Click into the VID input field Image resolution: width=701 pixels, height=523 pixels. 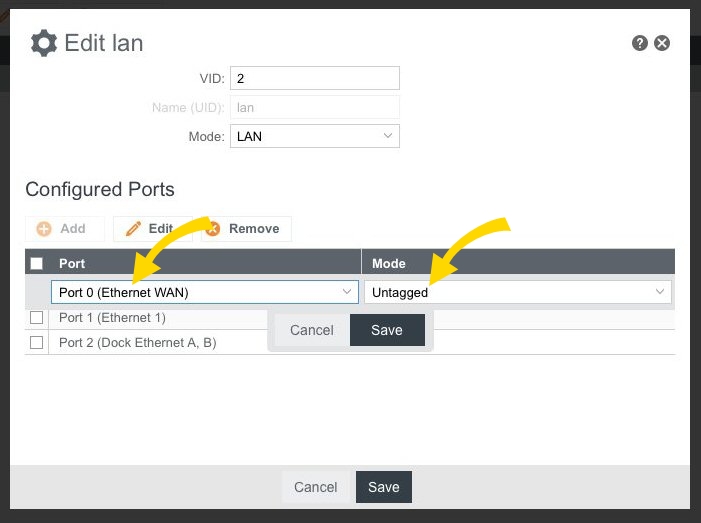point(314,78)
